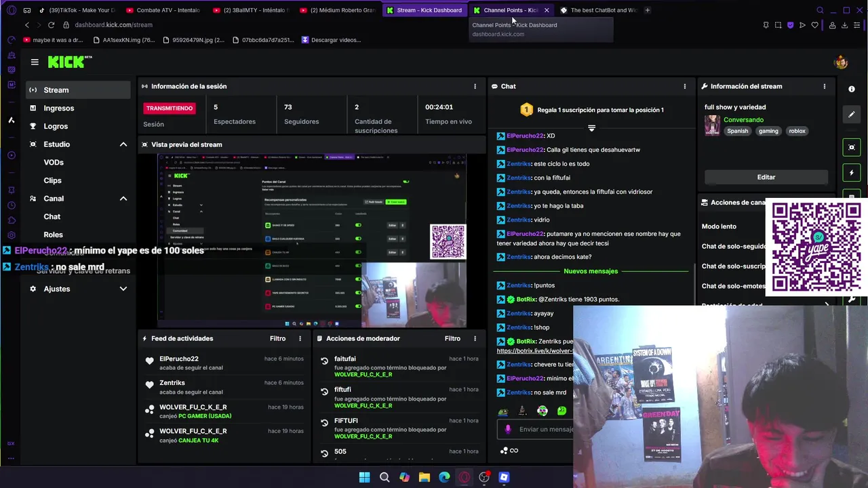Click ElPerucho22 in activity feed

coord(179,359)
